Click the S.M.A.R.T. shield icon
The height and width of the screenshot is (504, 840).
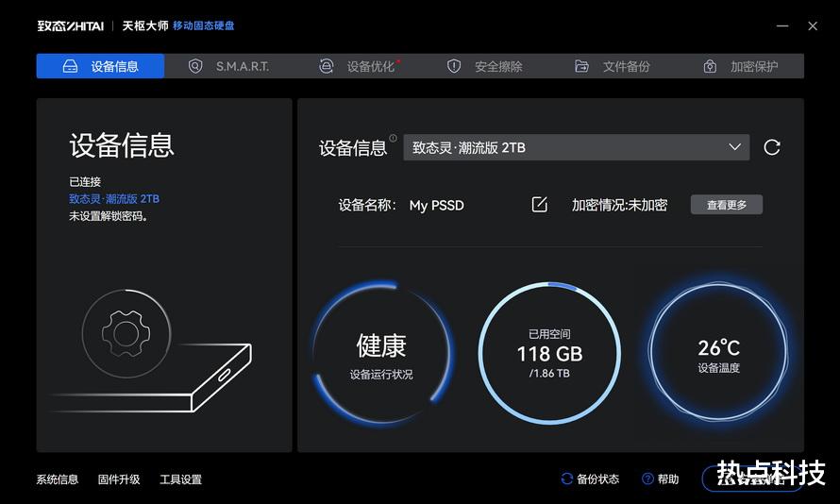pyautogui.click(x=195, y=66)
